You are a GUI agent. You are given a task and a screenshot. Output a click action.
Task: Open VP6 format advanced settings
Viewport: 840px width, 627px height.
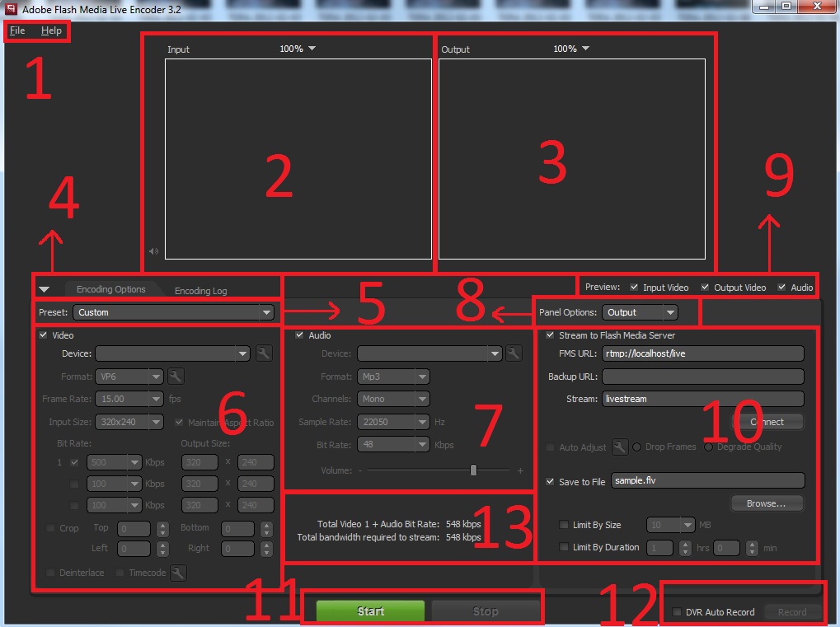tap(176, 376)
